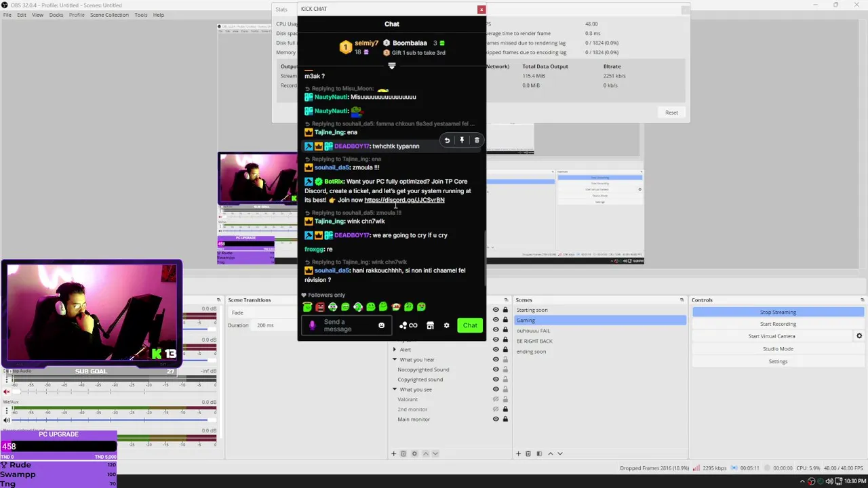Viewport: 868px width, 488px height.
Task: Click Start Recording button
Action: 778,324
